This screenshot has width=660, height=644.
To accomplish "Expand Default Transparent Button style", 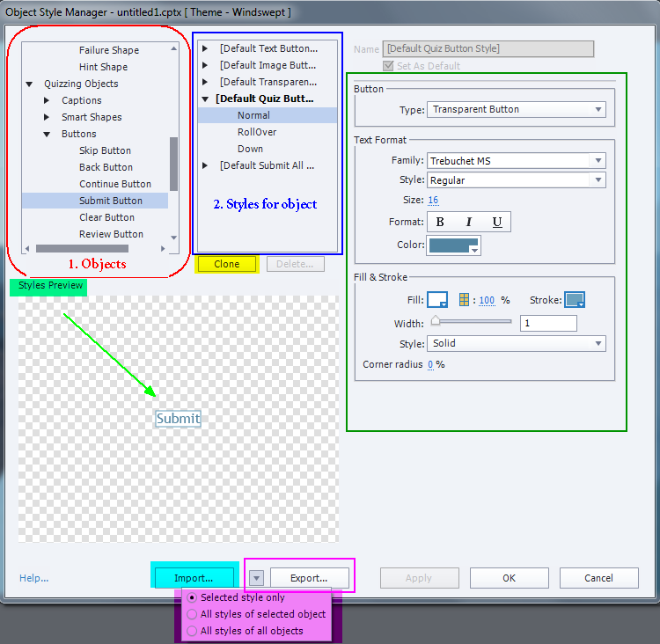I will click(205, 82).
